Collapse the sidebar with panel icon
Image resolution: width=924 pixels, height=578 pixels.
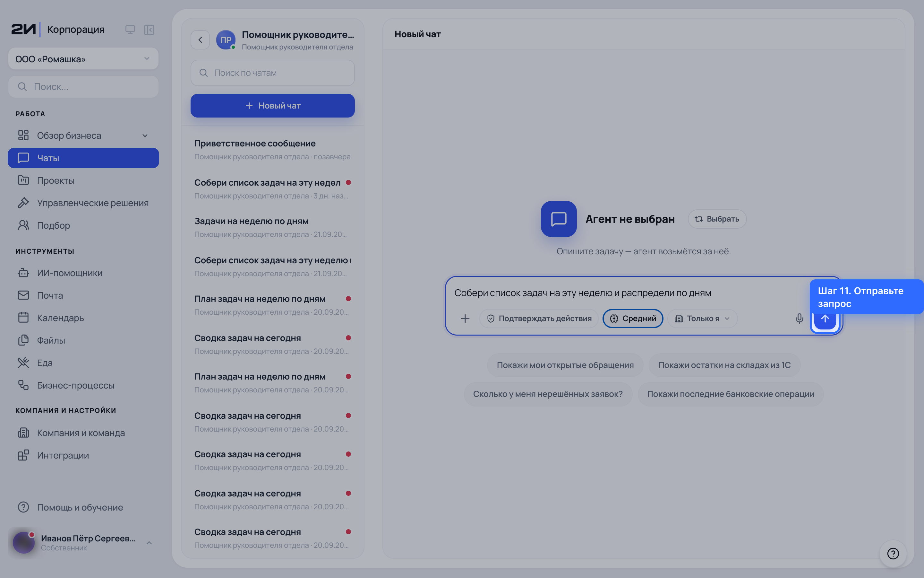(x=149, y=30)
